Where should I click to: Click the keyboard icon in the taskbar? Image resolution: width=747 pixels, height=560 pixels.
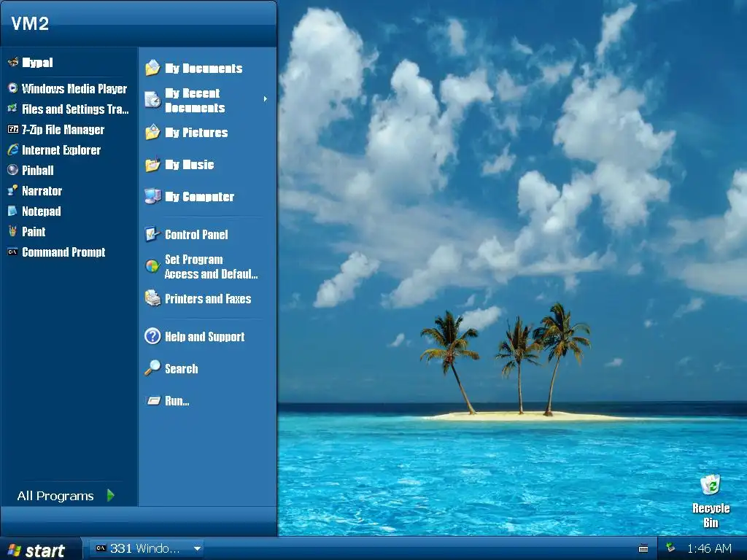(x=643, y=548)
